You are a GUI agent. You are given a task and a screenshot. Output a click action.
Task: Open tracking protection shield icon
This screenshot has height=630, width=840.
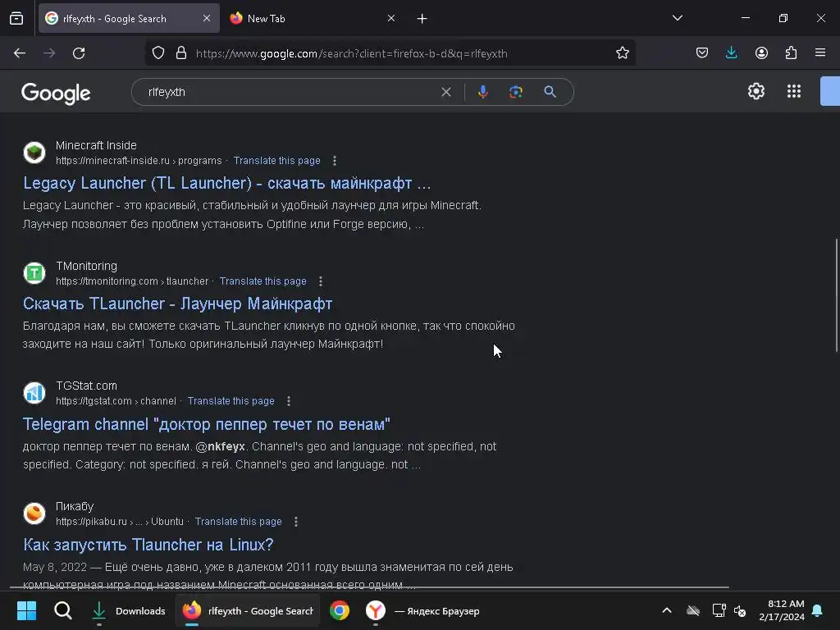tap(158, 53)
